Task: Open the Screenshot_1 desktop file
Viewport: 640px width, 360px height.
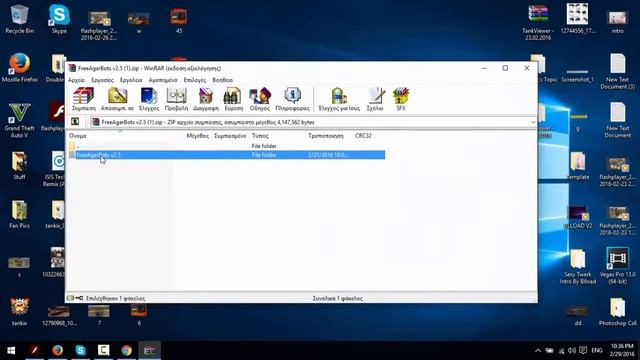Action: click(x=578, y=76)
